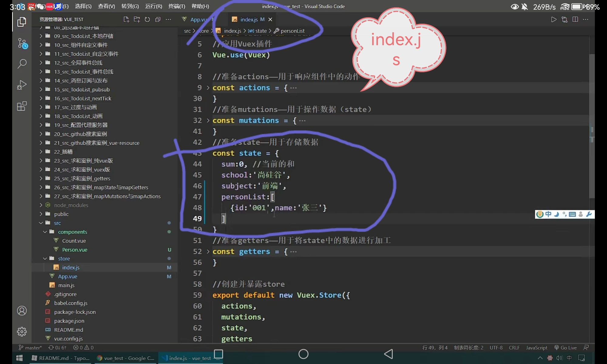This screenshot has height=364, width=607.
Task: Unfold the collapsed actions block
Action: [208, 88]
